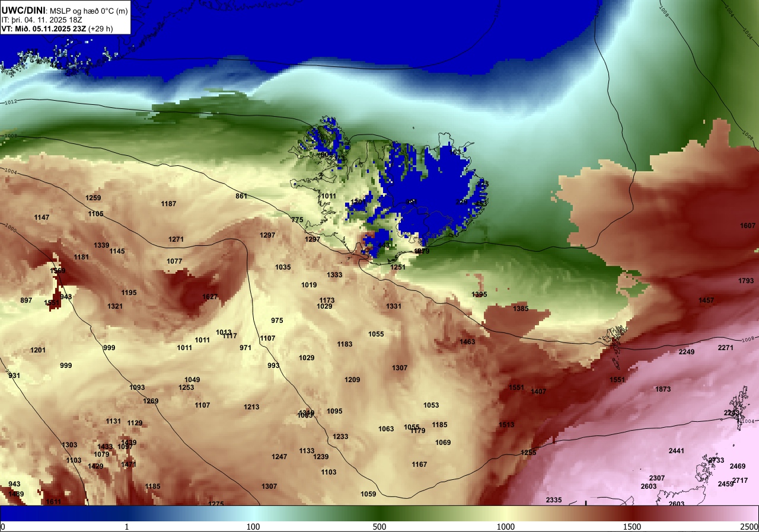Click the 1012 isobar label
The image size is (759, 532).
[11, 102]
